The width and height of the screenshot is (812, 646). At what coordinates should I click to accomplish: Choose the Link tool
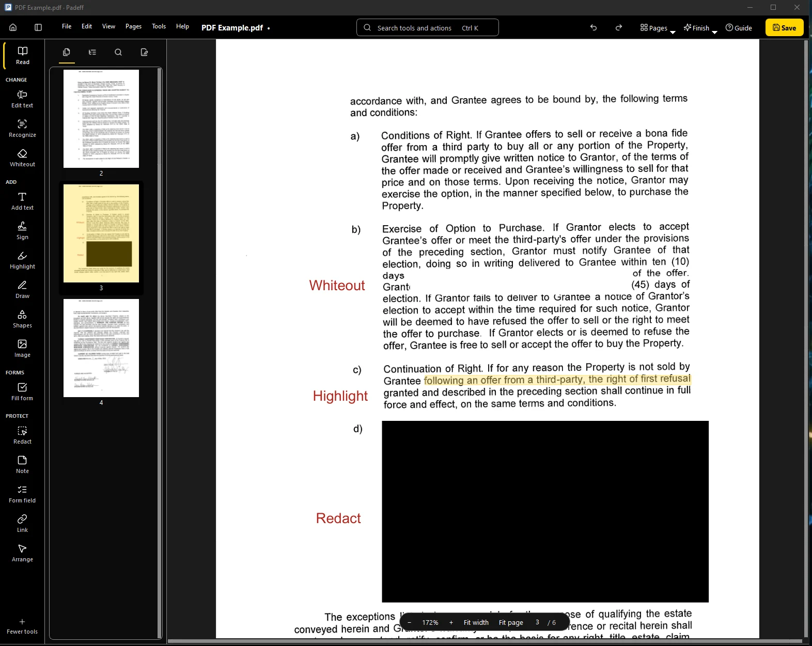click(22, 524)
